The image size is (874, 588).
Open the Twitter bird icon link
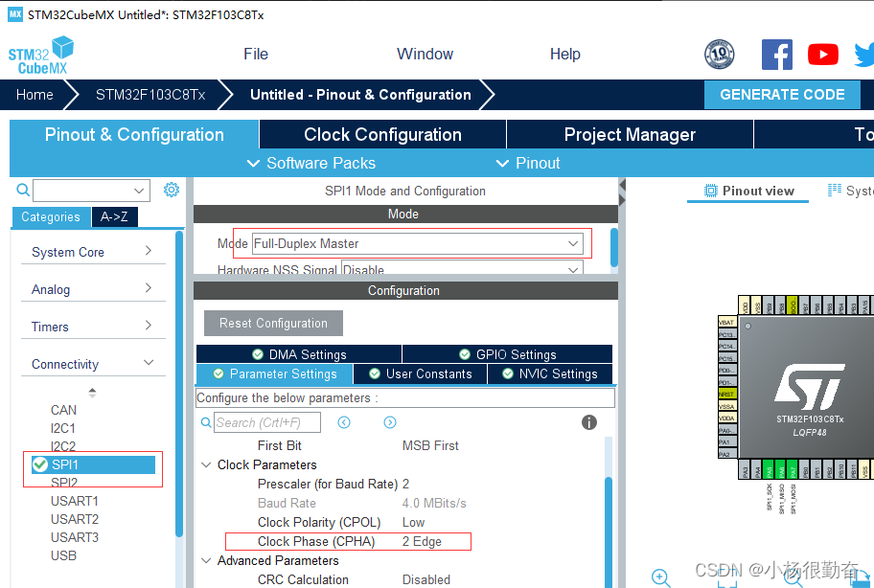(x=864, y=55)
